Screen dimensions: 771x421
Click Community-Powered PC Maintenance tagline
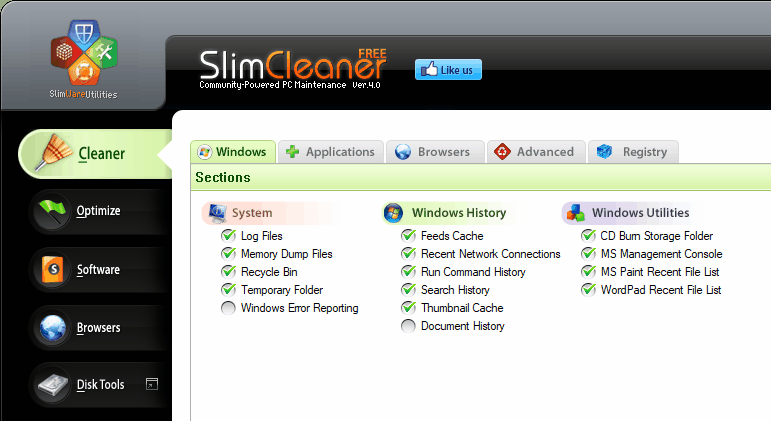click(x=272, y=85)
